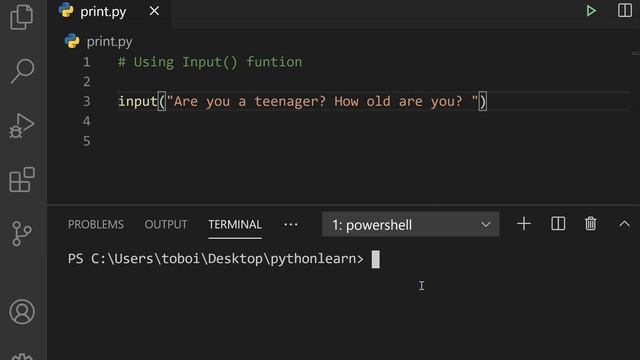Place cursor on the comment 'Using Input() funtion'

click(218, 62)
